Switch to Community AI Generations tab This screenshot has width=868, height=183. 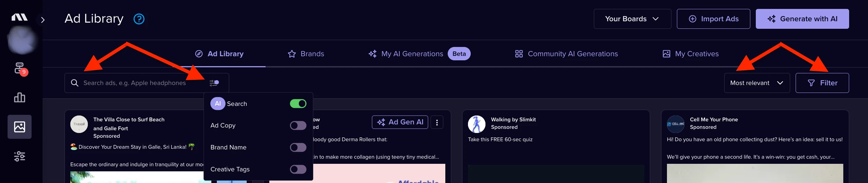click(566, 54)
